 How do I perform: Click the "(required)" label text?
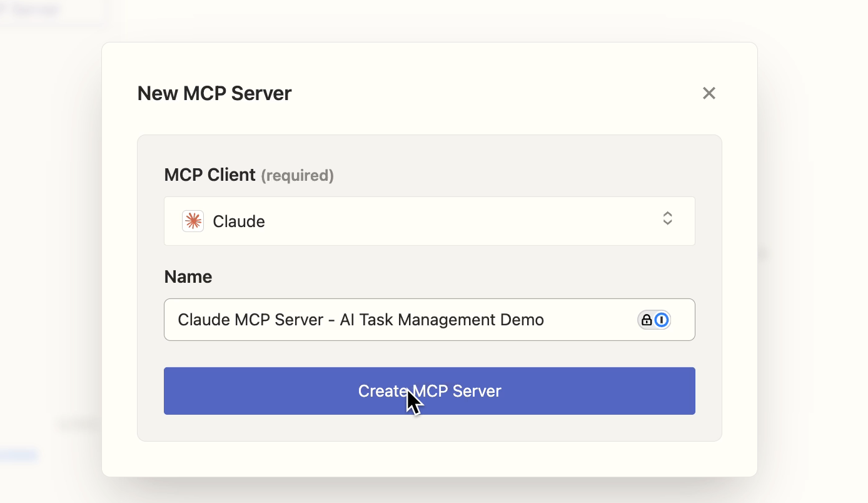point(297,176)
